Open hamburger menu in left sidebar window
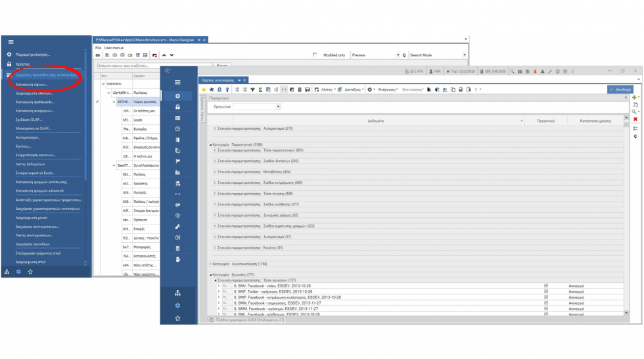Image resolution: width=644 pixels, height=359 pixels. [11, 42]
